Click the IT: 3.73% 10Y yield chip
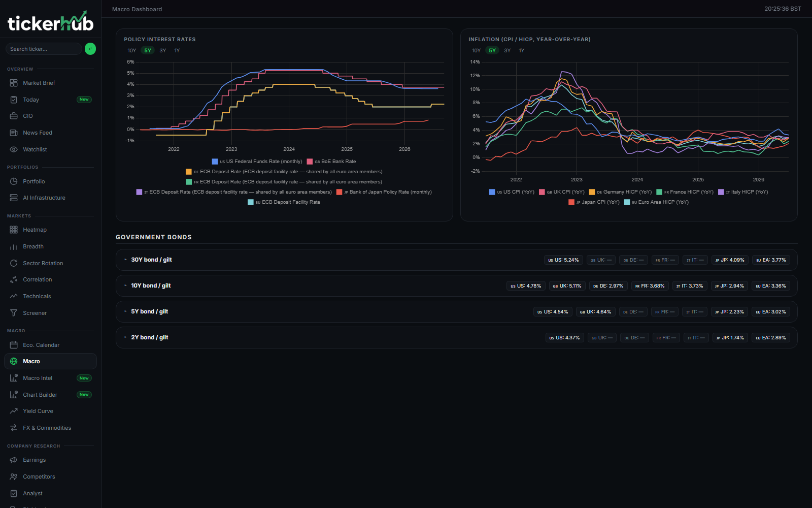Image resolution: width=812 pixels, height=508 pixels. click(690, 286)
